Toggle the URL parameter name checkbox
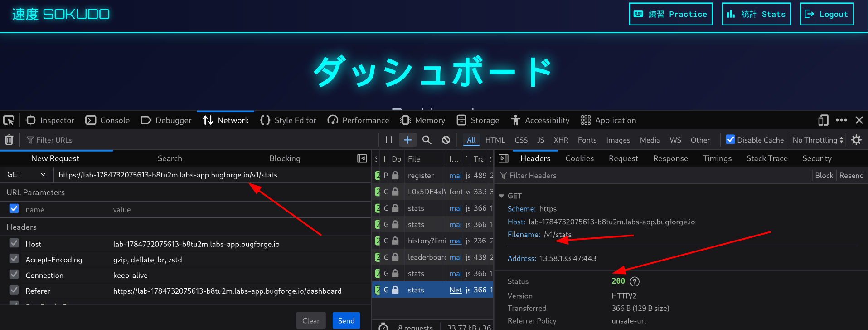 pyautogui.click(x=14, y=208)
